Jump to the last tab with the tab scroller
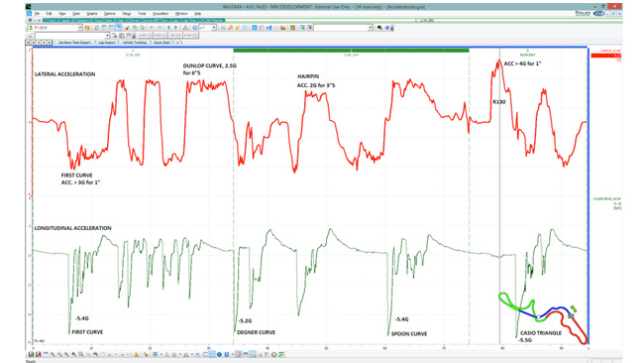The height and width of the screenshot is (363, 644). (50, 43)
